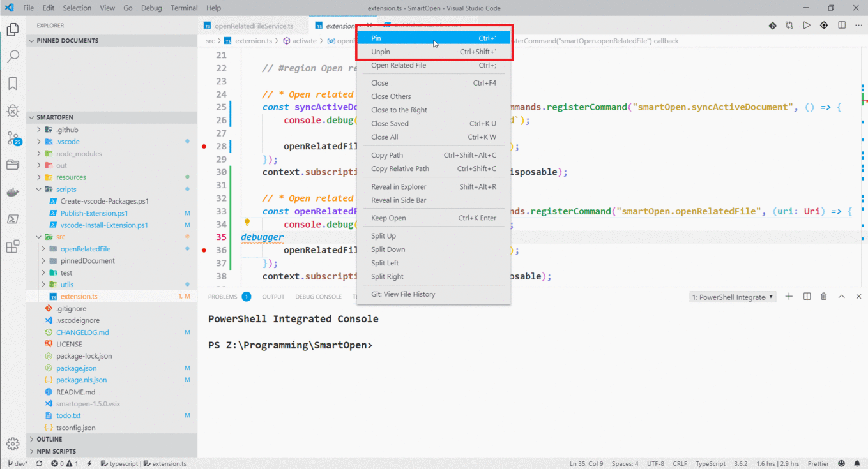Viewport: 868px width, 469px height.
Task: Open package.json in the explorer
Action: (x=112, y=368)
